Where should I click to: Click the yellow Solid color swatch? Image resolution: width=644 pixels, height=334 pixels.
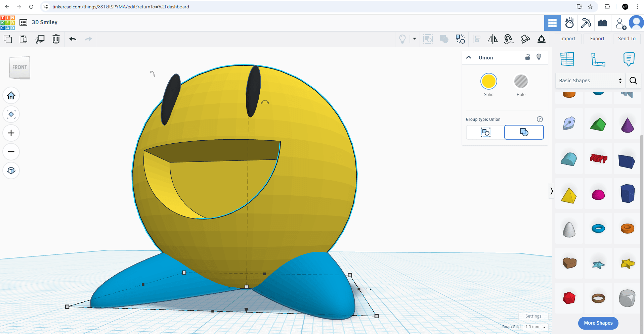point(488,81)
